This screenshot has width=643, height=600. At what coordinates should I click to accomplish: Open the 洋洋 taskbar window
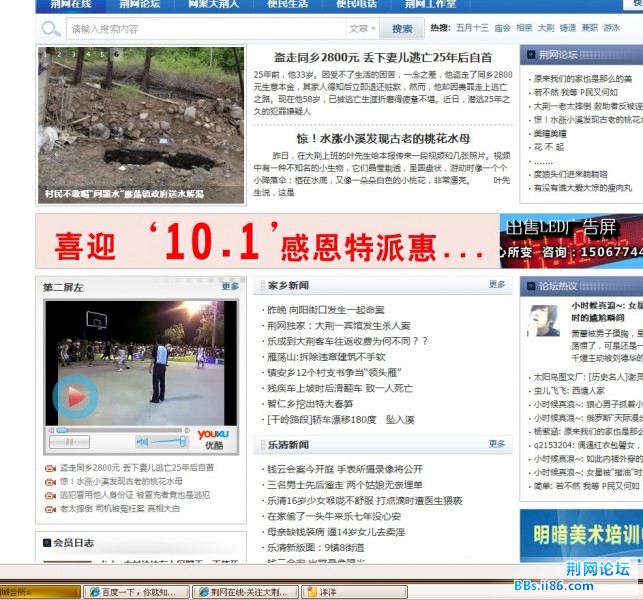coord(355,592)
